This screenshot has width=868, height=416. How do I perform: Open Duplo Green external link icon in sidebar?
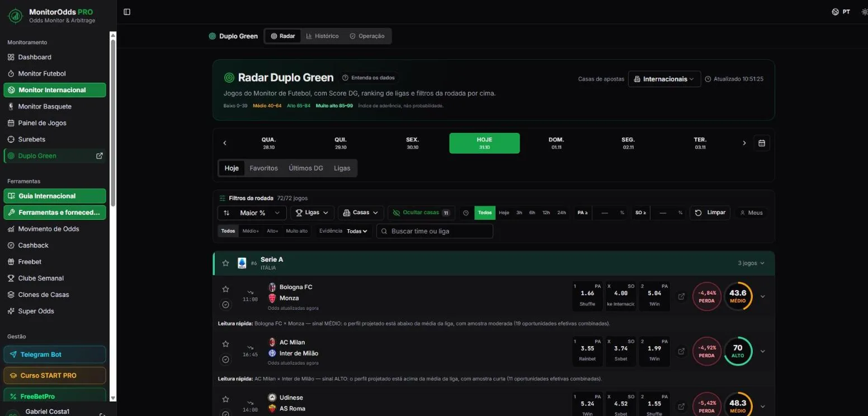(100, 156)
